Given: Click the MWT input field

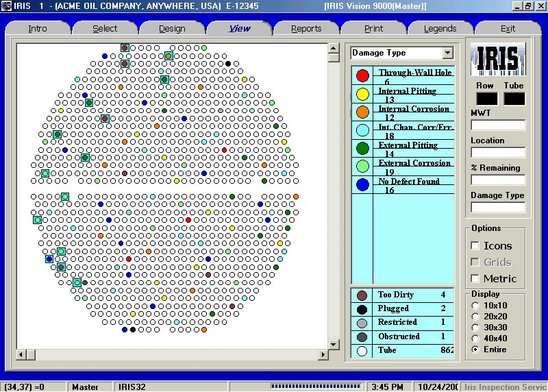Looking at the screenshot, I should click(498, 125).
